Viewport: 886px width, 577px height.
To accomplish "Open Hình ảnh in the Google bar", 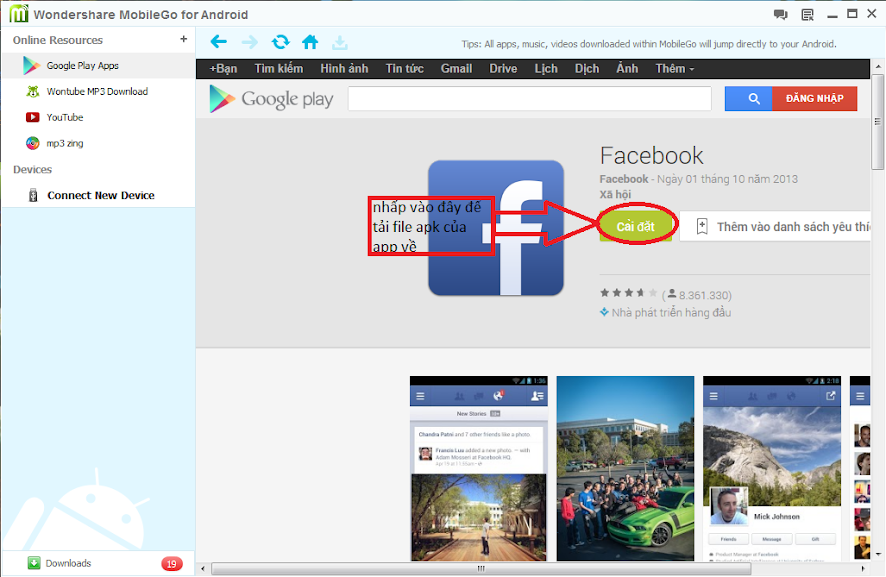I will 344,69.
